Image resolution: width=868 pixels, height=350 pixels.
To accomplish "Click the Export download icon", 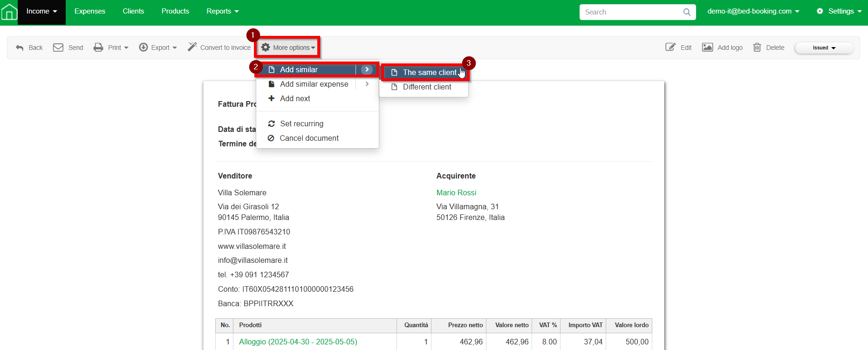I will click(144, 47).
